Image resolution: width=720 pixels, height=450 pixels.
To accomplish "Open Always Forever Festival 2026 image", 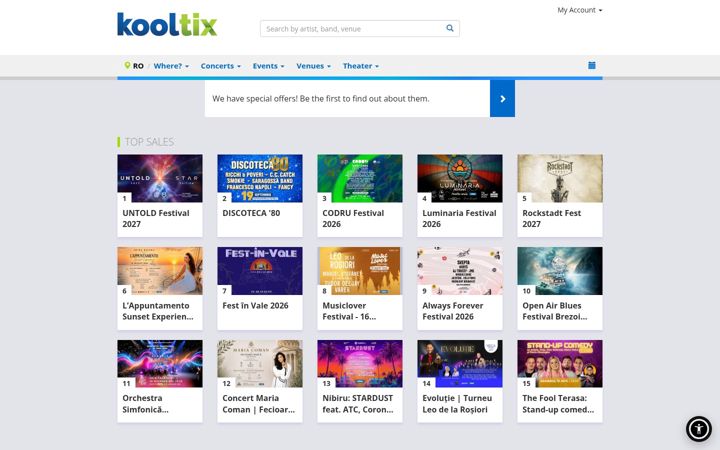I will (x=460, y=271).
